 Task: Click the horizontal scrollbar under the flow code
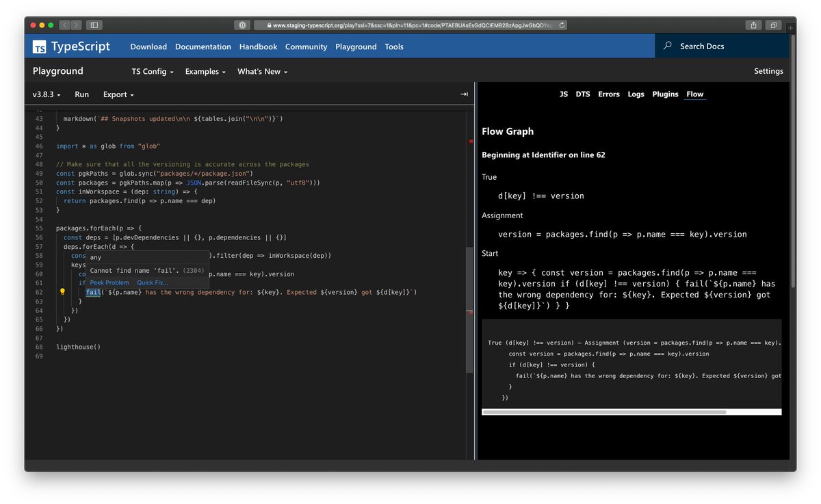tap(604, 412)
